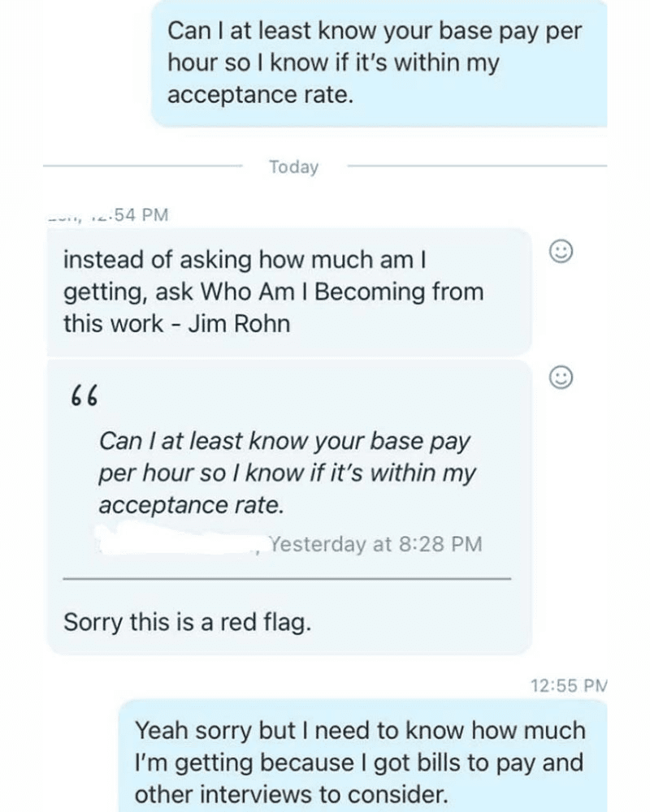650x812 pixels.
Task: Select the top "Can I at least know" sent message
Action: click(x=379, y=63)
